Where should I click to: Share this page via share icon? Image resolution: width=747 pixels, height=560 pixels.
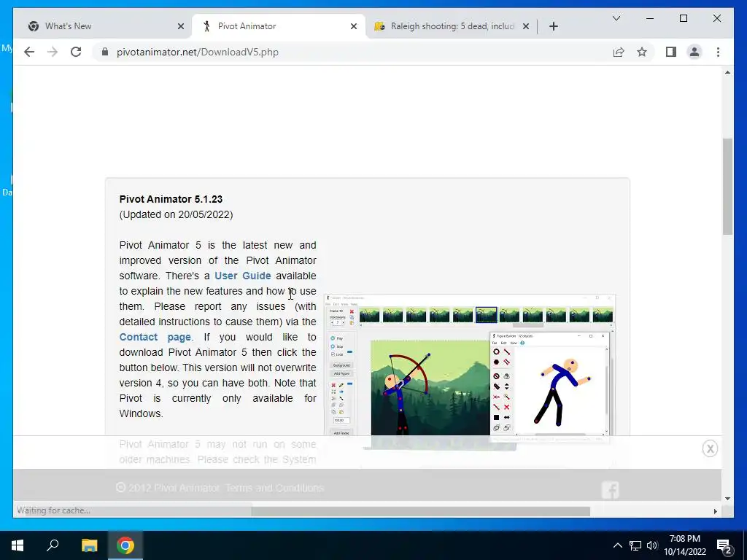pos(619,52)
